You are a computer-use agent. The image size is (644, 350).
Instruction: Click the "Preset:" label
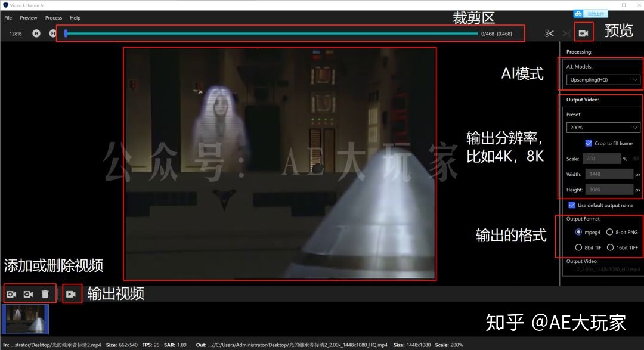574,114
